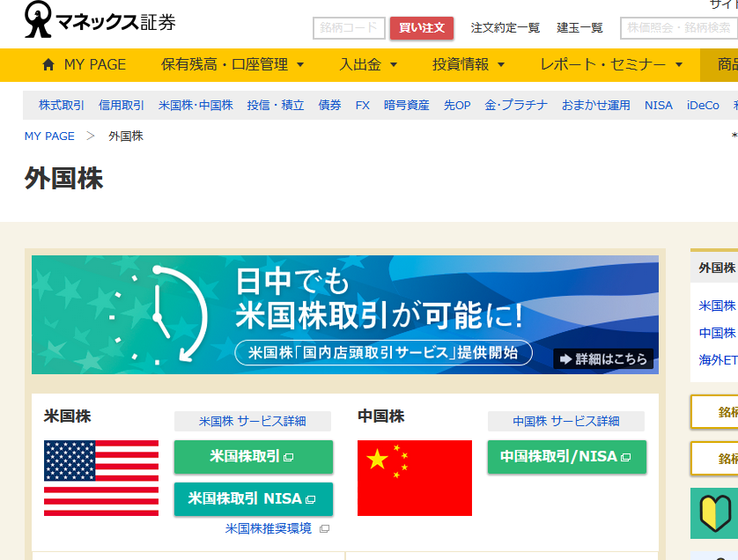
Task: Select 信用取引 in the sub navigation
Action: pos(121,105)
